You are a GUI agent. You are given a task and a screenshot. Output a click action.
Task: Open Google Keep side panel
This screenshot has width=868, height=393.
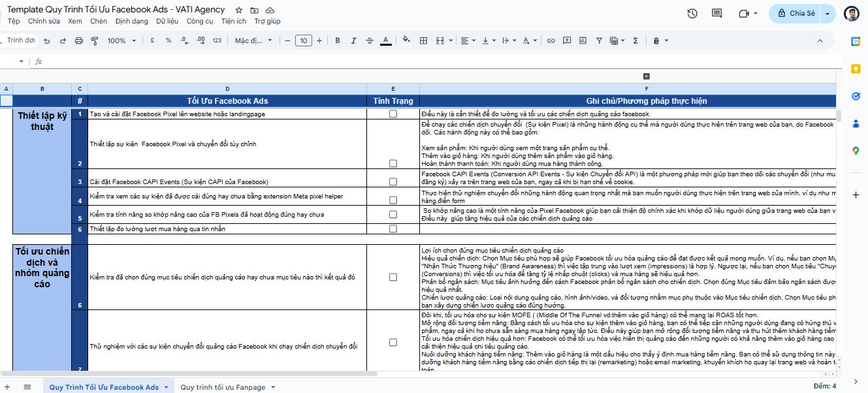tap(856, 69)
